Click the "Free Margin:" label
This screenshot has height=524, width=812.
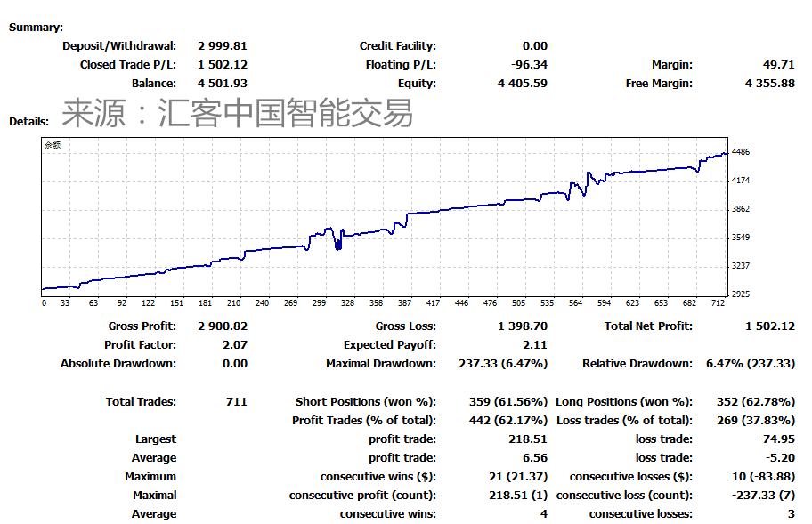pos(659,84)
